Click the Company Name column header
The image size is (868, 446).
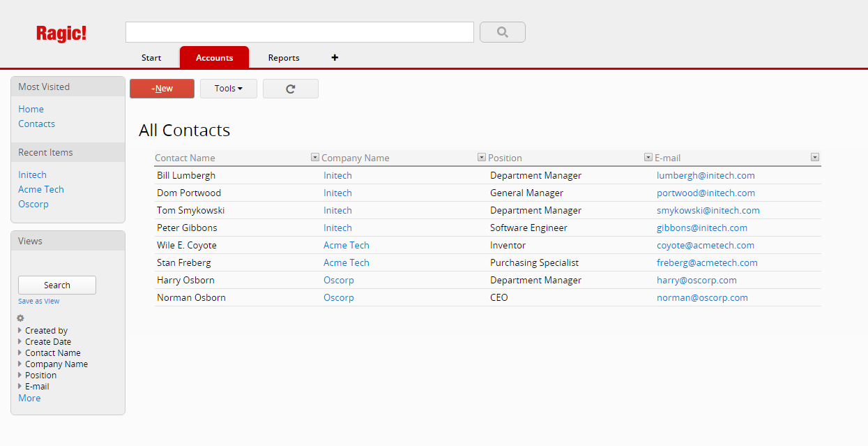[356, 158]
